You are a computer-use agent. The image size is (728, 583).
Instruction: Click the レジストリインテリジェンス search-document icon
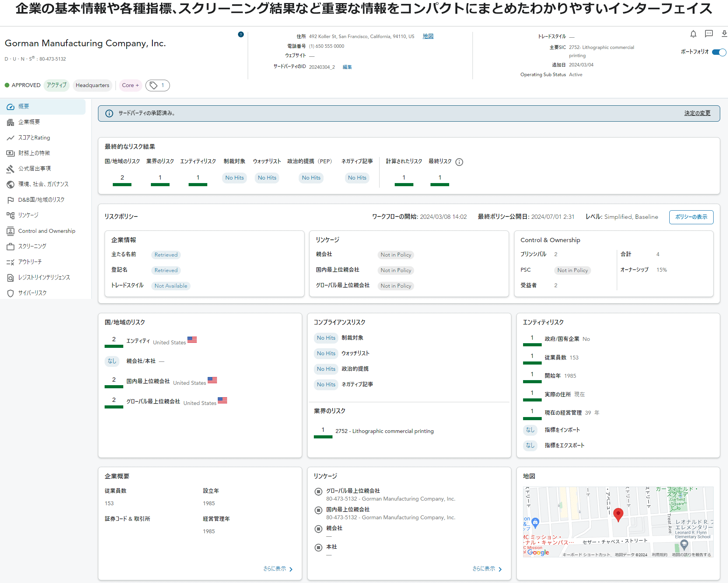(10, 278)
